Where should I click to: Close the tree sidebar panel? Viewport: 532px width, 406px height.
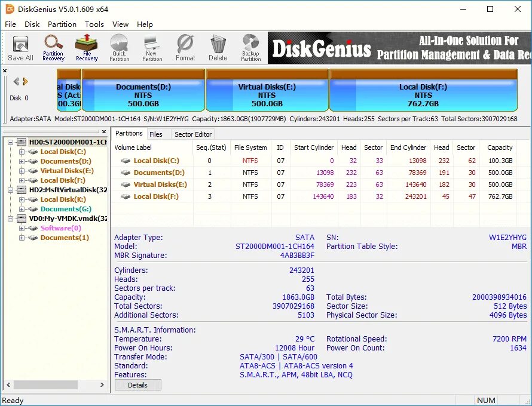click(104, 131)
